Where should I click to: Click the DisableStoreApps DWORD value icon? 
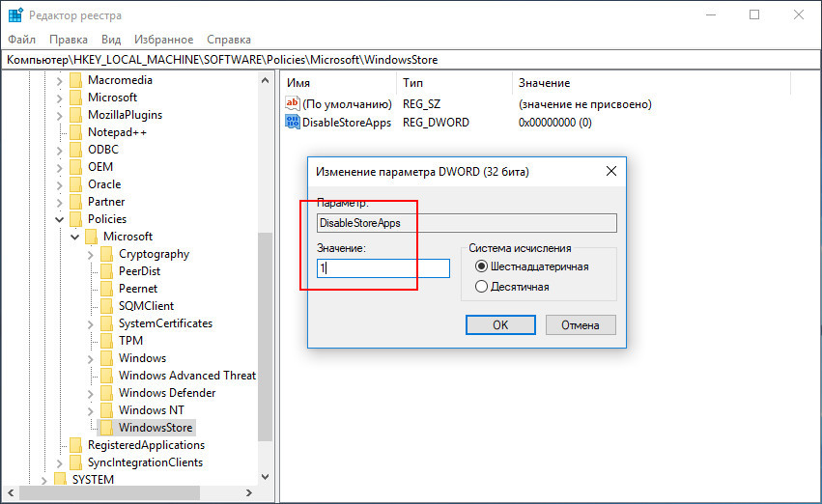292,122
